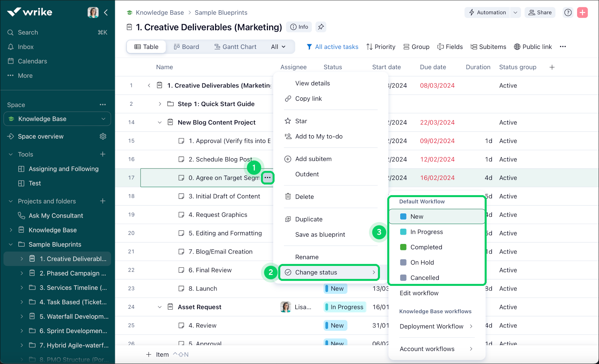Toggle the All active tasks filter
This screenshot has height=364, width=599.
coord(332,47)
